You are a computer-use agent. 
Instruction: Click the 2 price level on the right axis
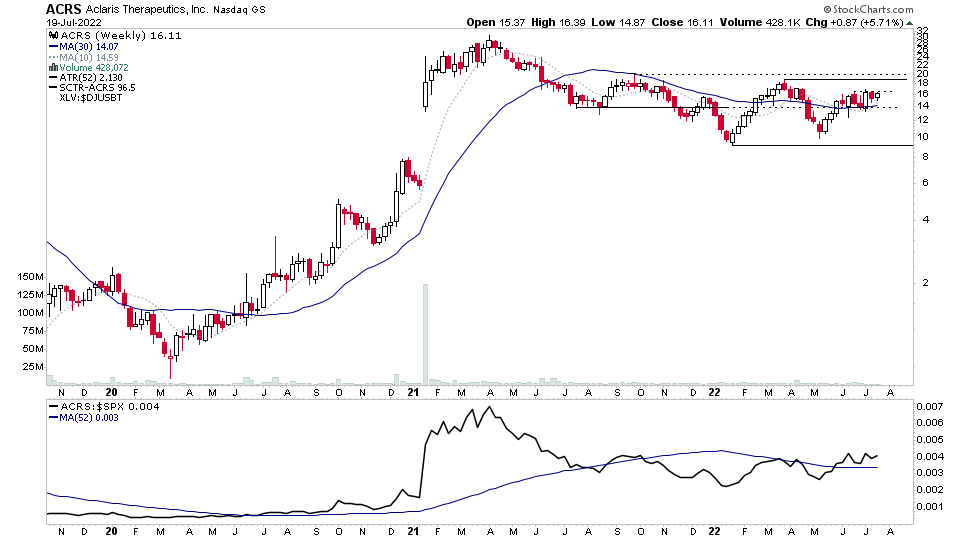(926, 282)
